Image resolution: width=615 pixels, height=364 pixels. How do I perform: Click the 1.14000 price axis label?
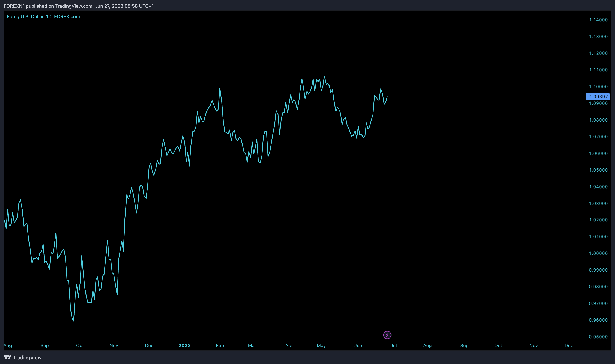pos(598,20)
